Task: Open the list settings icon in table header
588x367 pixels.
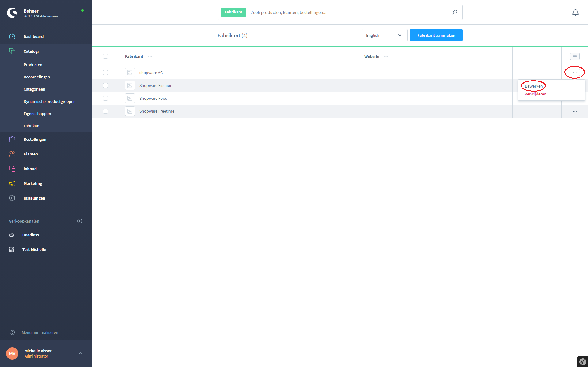Action: 575,56
